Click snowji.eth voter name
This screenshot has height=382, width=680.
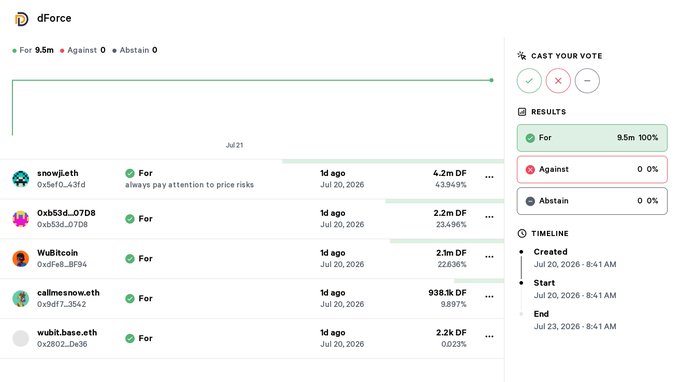tap(58, 173)
